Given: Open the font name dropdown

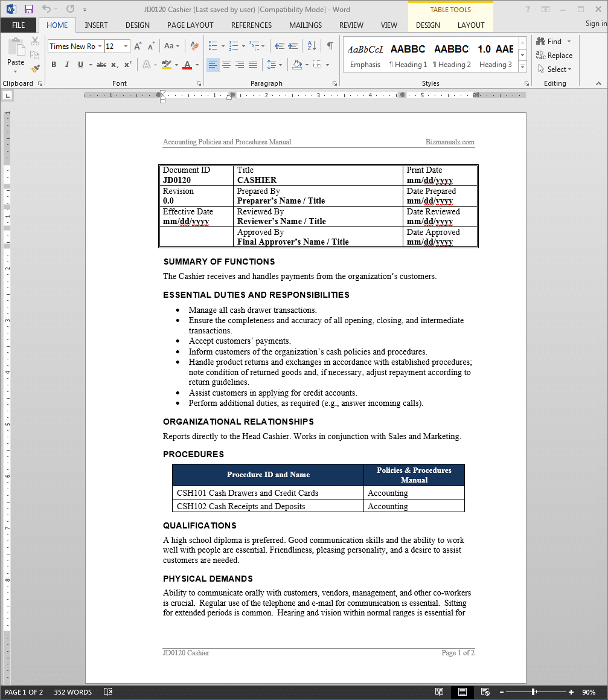Looking at the screenshot, I should coord(100,47).
